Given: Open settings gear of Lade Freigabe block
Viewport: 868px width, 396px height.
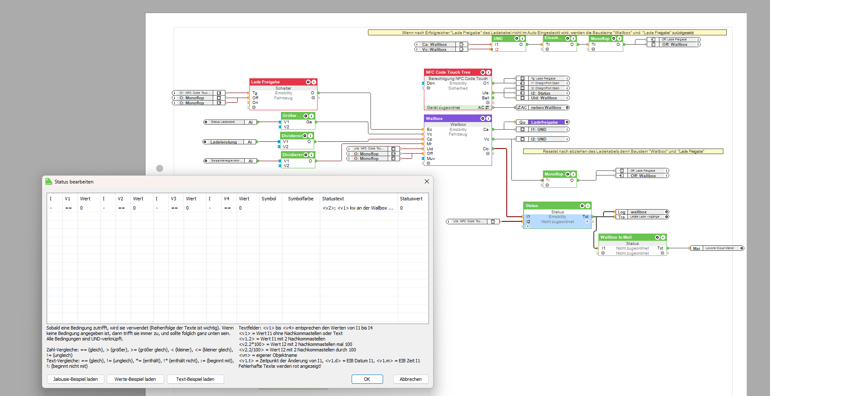Looking at the screenshot, I should point(308,82).
